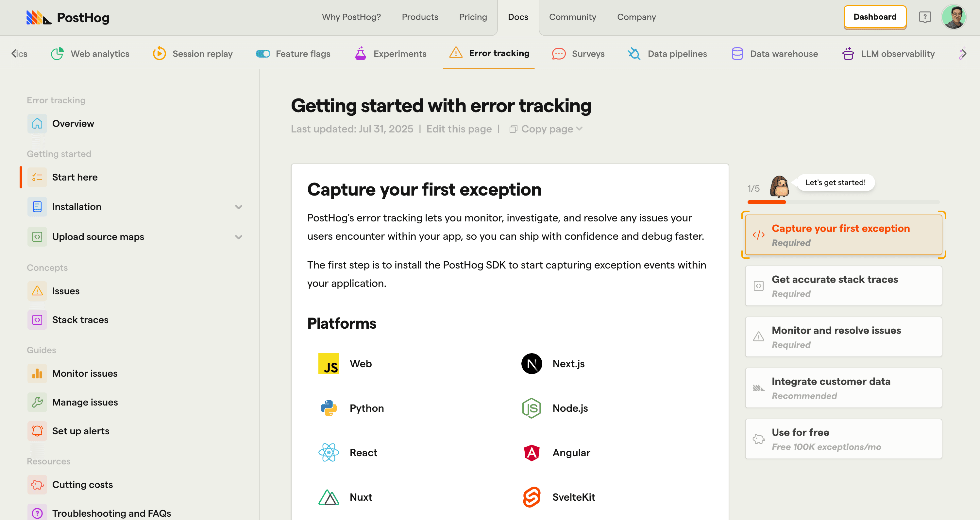
Task: Open the Pricing menu item
Action: pos(473,17)
